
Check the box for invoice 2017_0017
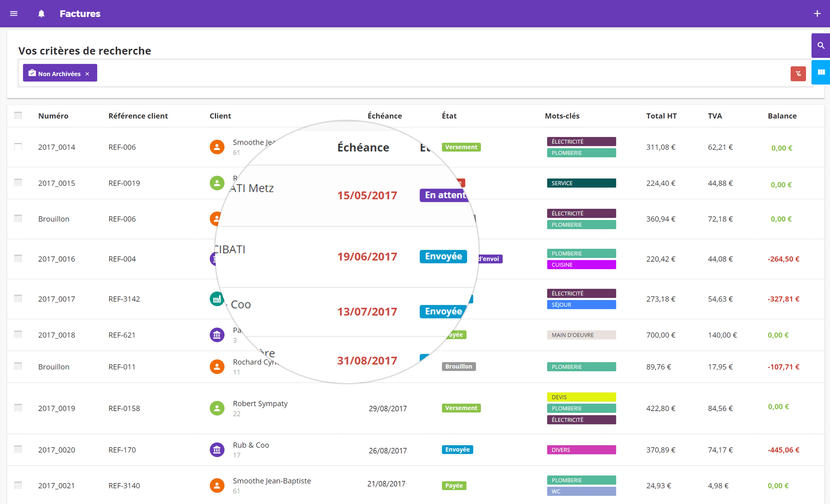pos(18,298)
